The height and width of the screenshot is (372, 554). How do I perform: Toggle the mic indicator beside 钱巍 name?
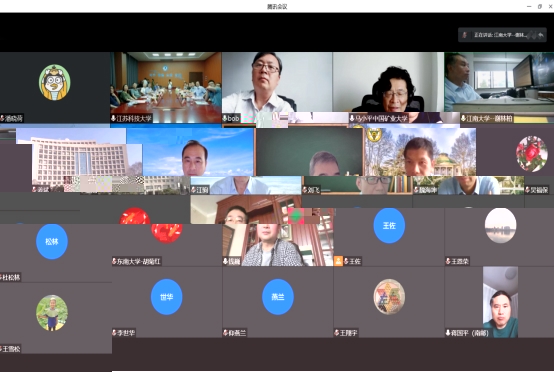point(225,261)
